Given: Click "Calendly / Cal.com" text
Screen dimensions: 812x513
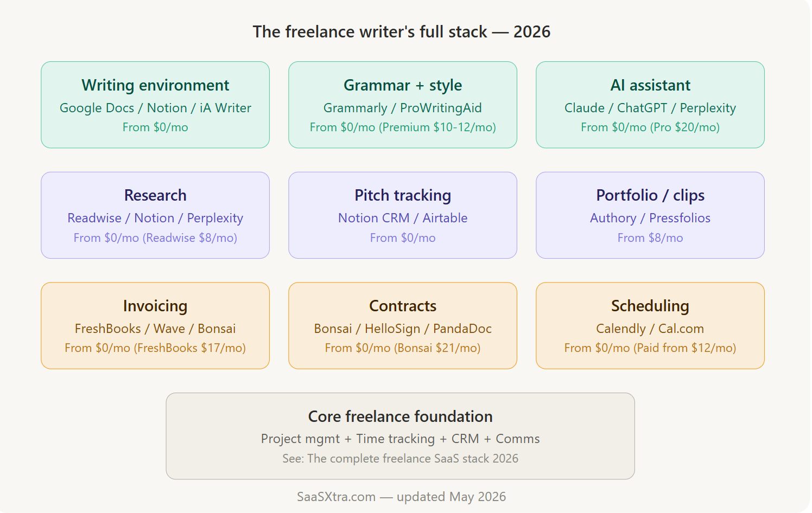Looking at the screenshot, I should [x=650, y=329].
